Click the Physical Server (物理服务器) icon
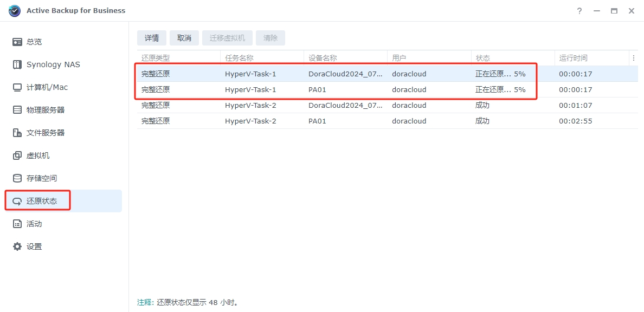644x312 pixels. (17, 110)
